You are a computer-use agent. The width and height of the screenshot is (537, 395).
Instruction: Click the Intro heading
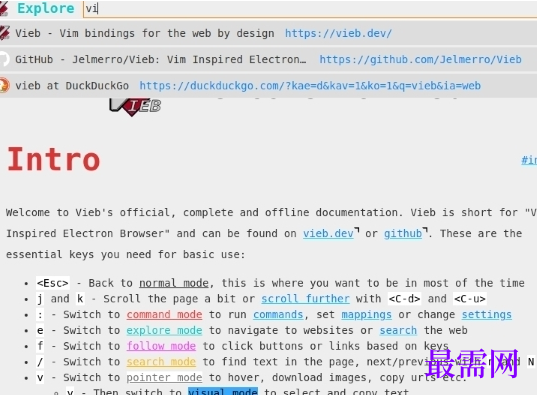[x=54, y=159]
